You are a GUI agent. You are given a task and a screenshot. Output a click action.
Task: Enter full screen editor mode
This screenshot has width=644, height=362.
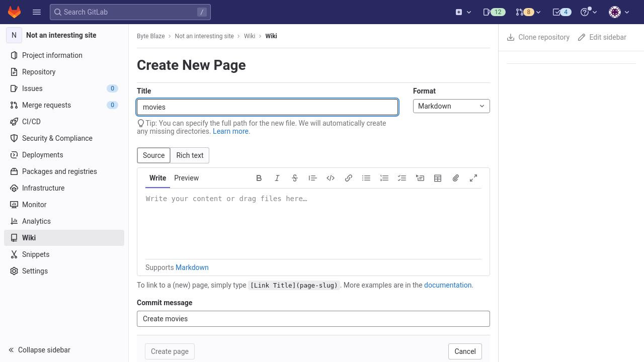(473, 178)
